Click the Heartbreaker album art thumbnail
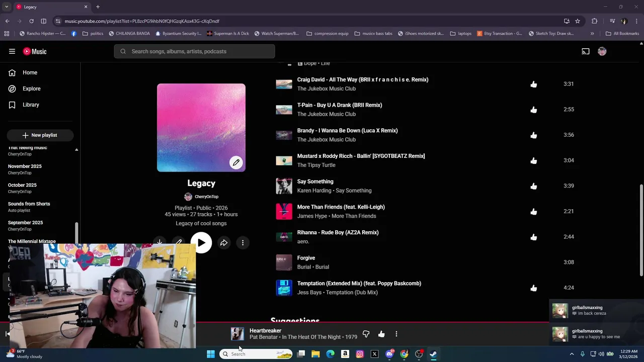The image size is (644, 362). tap(237, 334)
